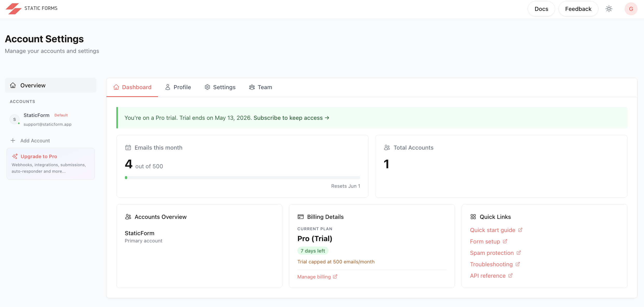Toggle the sun theme icon
644x307 pixels.
coord(609,9)
